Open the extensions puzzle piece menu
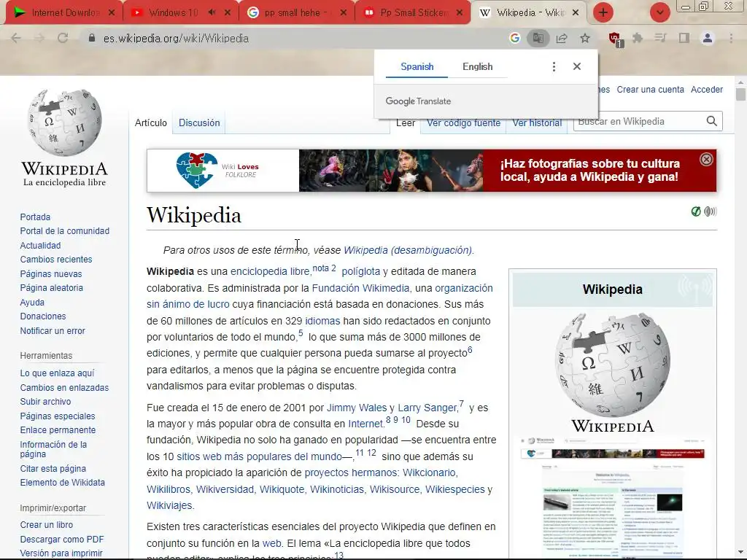 [x=638, y=38]
